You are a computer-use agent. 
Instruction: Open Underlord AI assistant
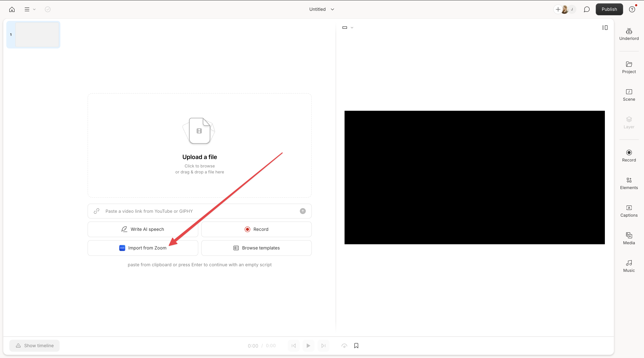click(629, 34)
